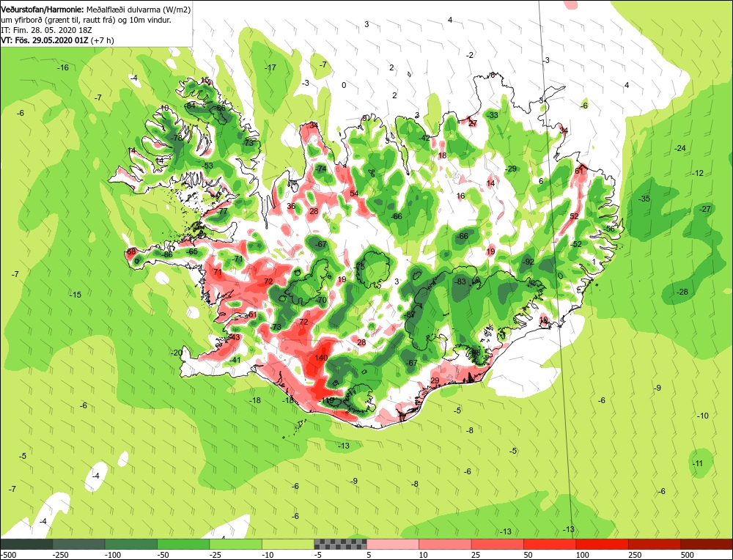Image resolution: width=733 pixels, height=560 pixels.
Task: Click the '500' legend scale label
Action: click(x=688, y=555)
